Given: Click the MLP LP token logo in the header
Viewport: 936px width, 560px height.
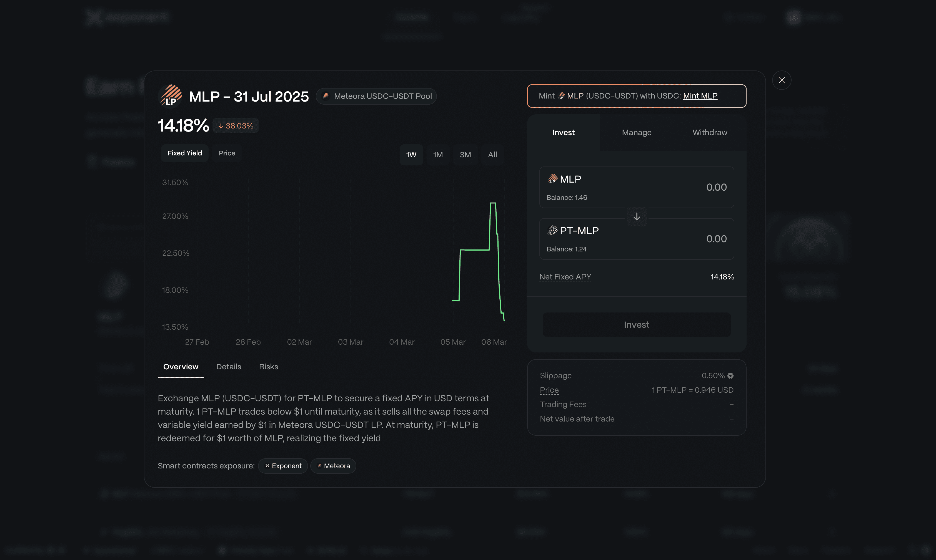Looking at the screenshot, I should tap(171, 96).
